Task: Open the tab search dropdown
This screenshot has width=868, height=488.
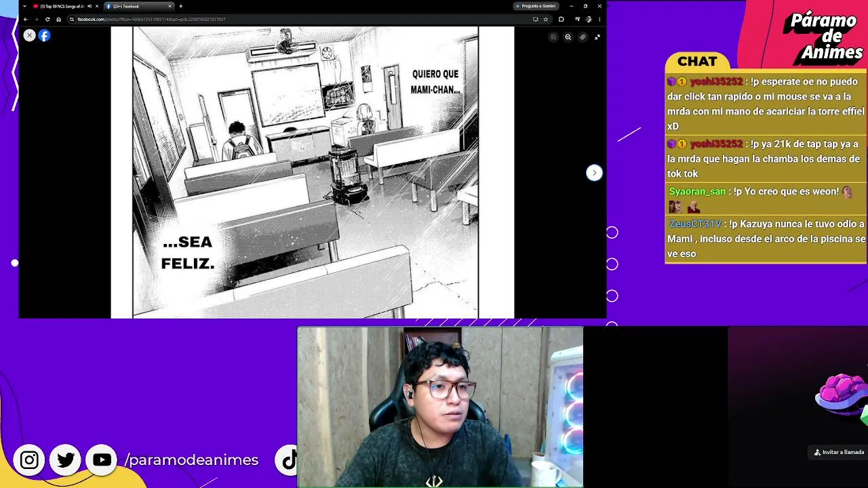Action: [24, 6]
